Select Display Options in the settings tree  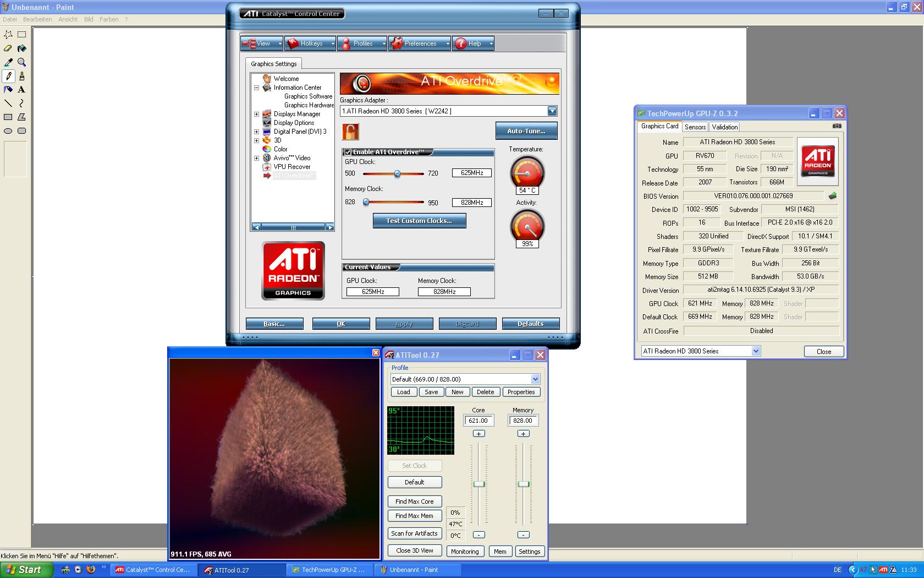click(x=294, y=123)
